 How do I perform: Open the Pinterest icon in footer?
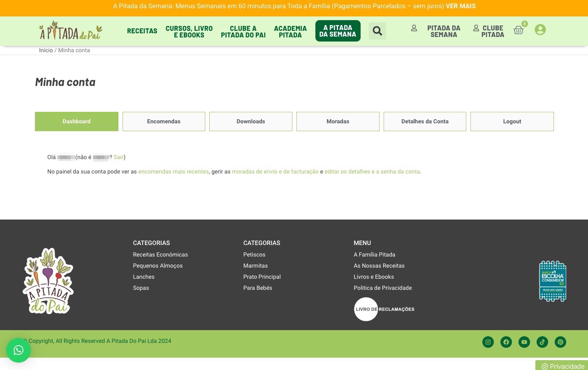pos(560,342)
